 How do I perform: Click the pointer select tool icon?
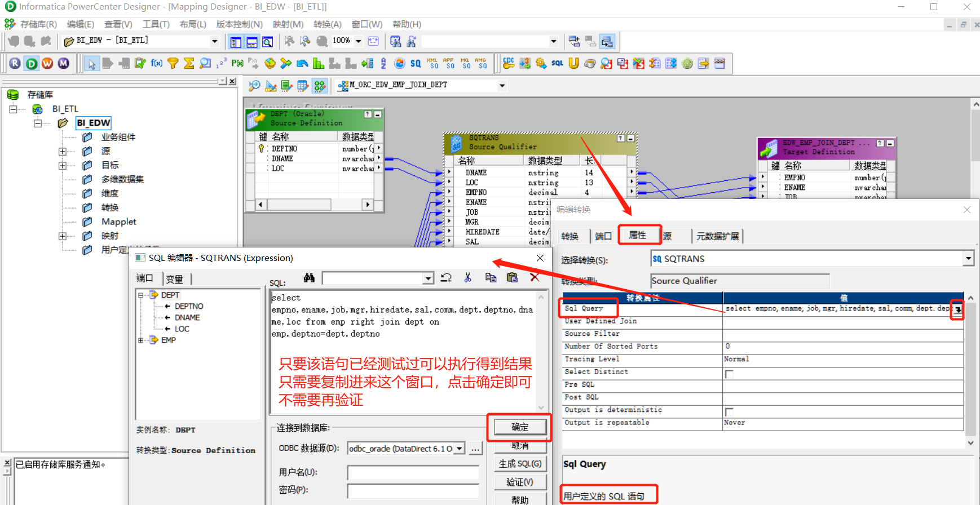(92, 64)
